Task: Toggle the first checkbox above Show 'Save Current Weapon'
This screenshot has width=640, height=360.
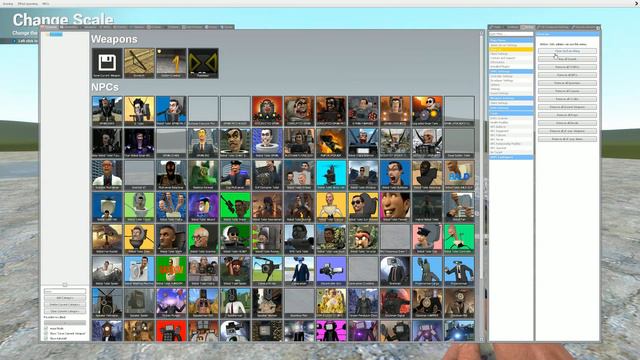Action: tap(46, 328)
